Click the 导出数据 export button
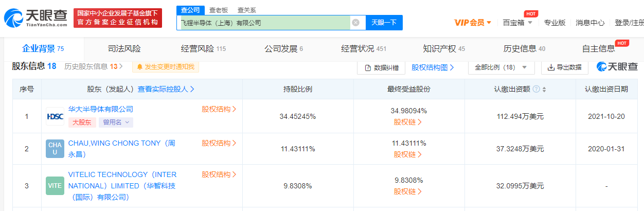Viewport: 644px width, 211px height. [x=565, y=67]
